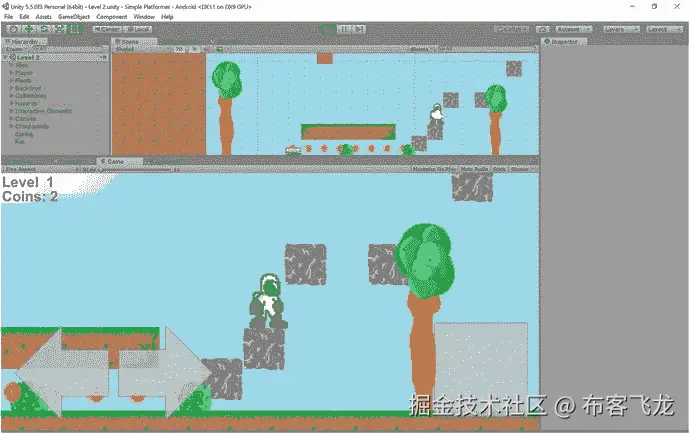Expand the Backdrop object arrow
This screenshot has height=434, width=690.
pyautogui.click(x=12, y=88)
